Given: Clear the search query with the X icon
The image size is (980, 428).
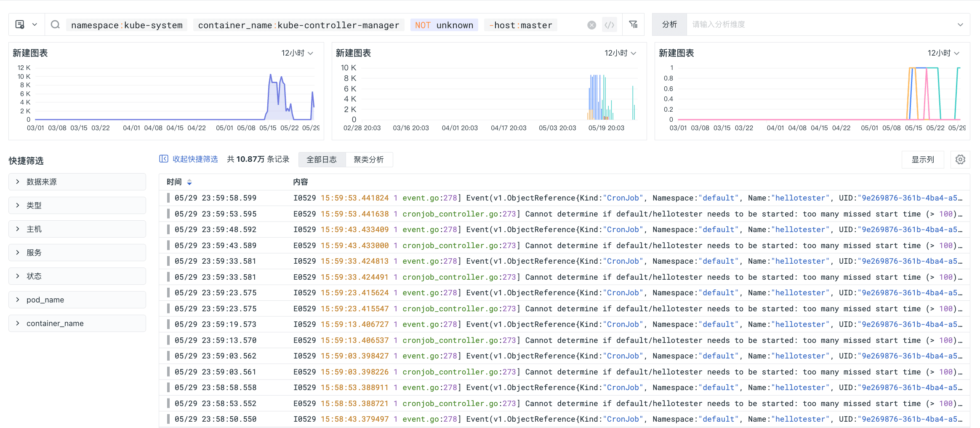Looking at the screenshot, I should (x=591, y=25).
